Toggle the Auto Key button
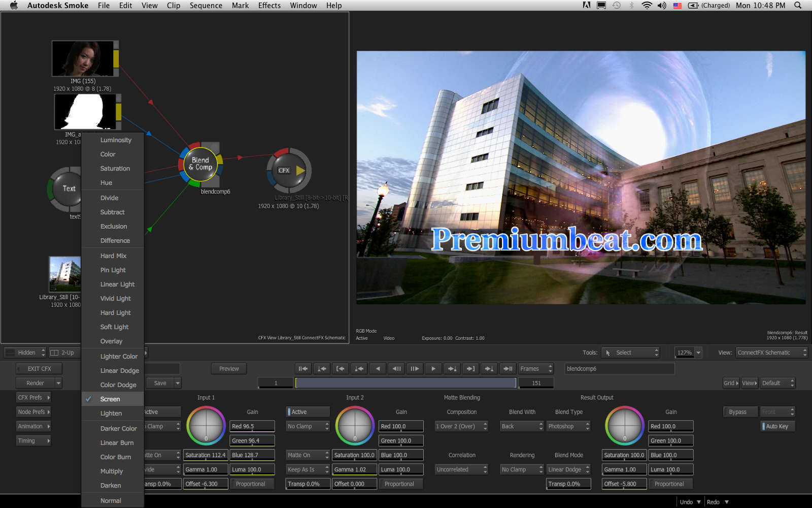 click(777, 426)
